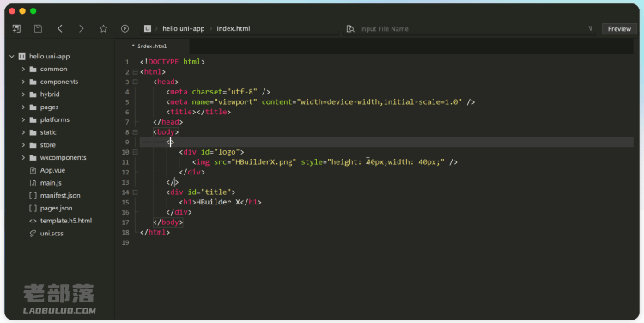Go forward with the right arrow

[x=82, y=28]
